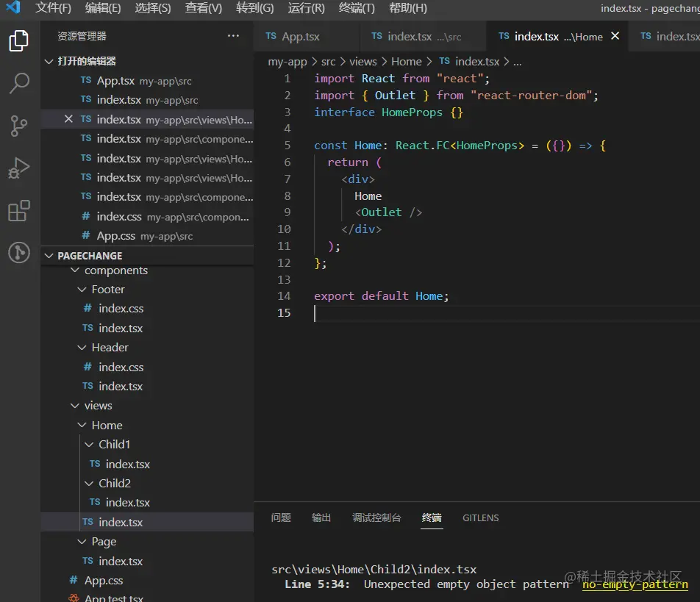Click the Home breadcrumb segment
This screenshot has height=602, width=700.
click(x=406, y=62)
